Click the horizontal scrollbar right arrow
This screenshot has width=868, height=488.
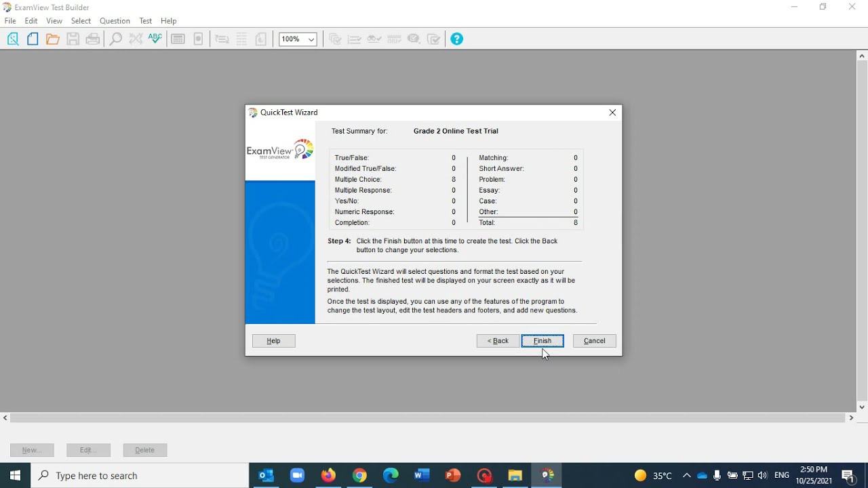851,418
